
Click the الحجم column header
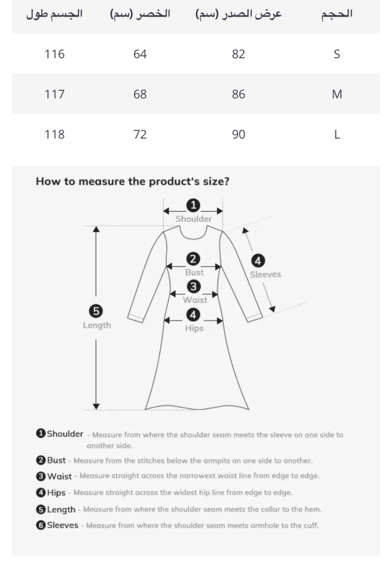click(x=337, y=15)
